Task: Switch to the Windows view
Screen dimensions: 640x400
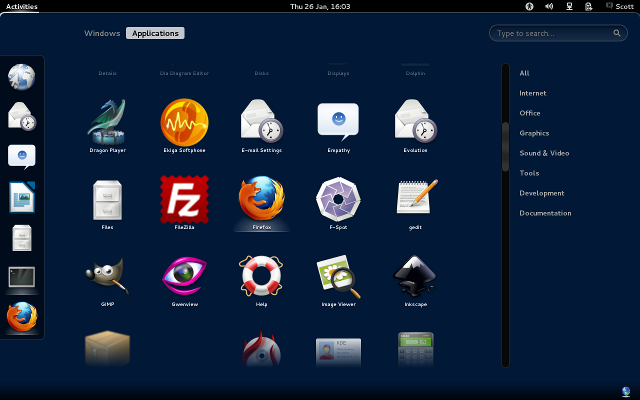Action: (x=102, y=33)
